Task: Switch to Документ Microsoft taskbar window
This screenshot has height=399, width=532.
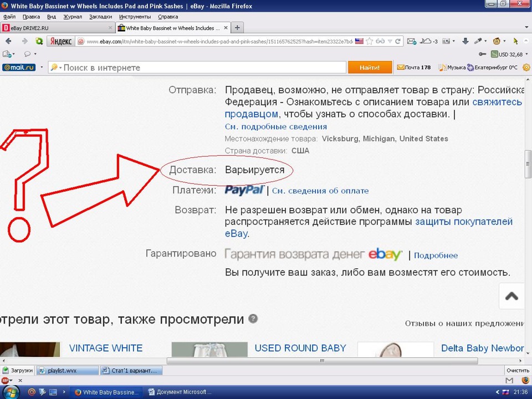Action: coord(181,392)
